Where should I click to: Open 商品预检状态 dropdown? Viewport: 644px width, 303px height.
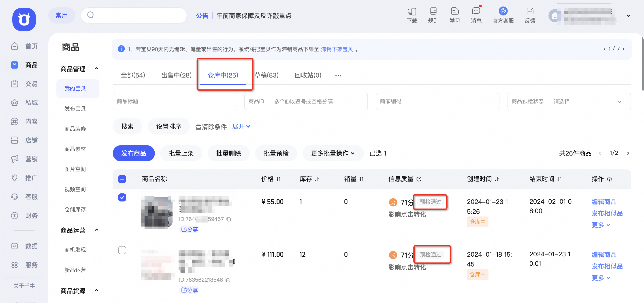[569, 102]
